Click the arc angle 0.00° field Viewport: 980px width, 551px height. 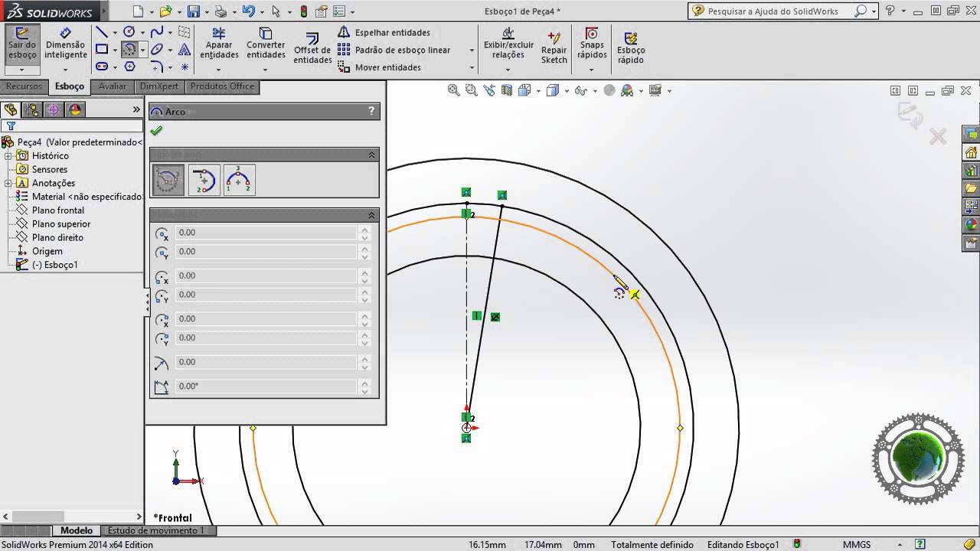[266, 386]
